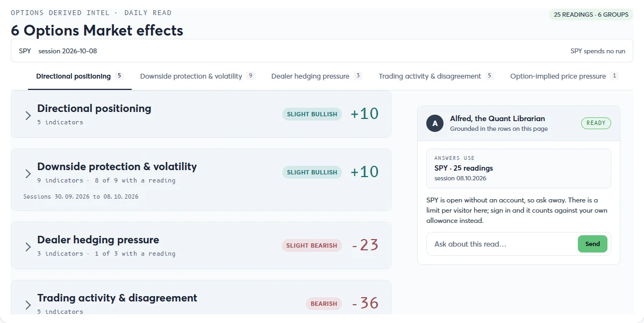Click 'Sessions 30.09.2026 to 08.10.2026' text
The width and height of the screenshot is (644, 323).
point(81,196)
